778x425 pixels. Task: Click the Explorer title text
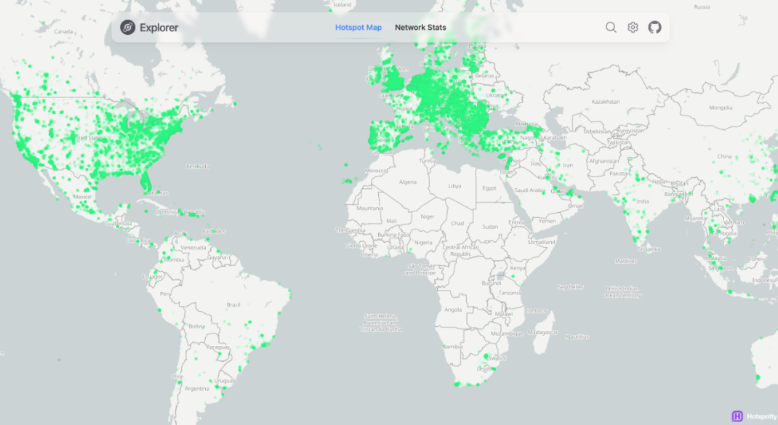[160, 27]
